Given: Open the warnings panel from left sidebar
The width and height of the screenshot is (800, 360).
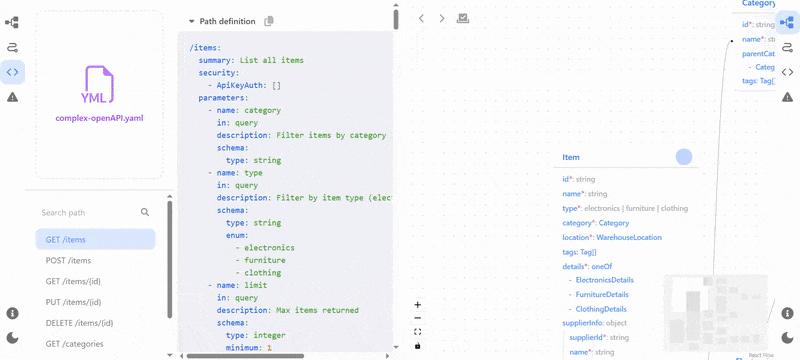Looking at the screenshot, I should coord(12,97).
